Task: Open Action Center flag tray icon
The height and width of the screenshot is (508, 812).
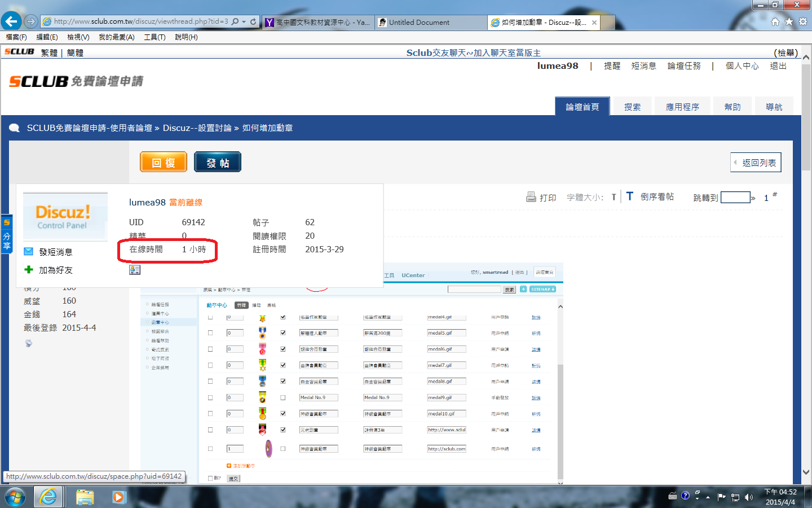Action: (721, 497)
